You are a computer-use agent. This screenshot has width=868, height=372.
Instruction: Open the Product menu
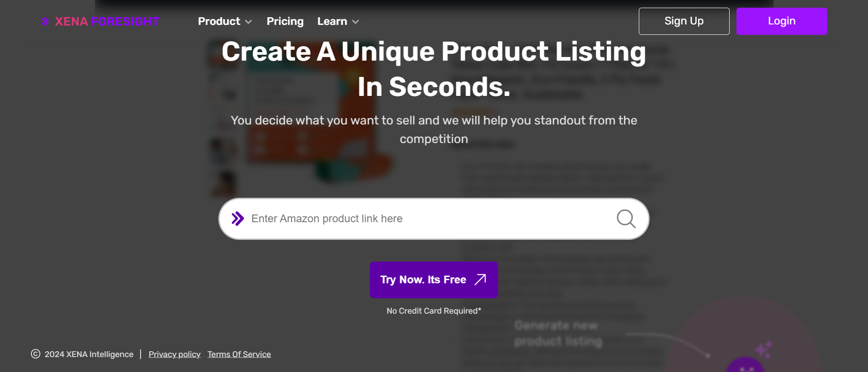tap(219, 21)
